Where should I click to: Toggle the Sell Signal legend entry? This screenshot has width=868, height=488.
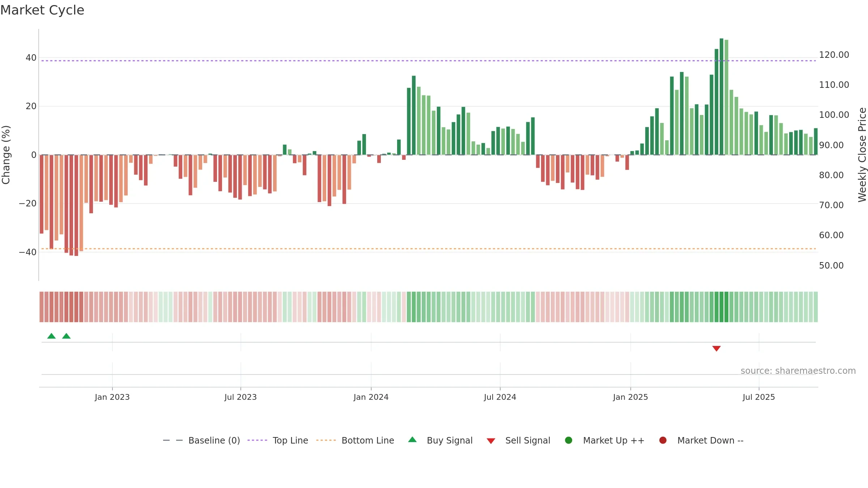pos(518,440)
